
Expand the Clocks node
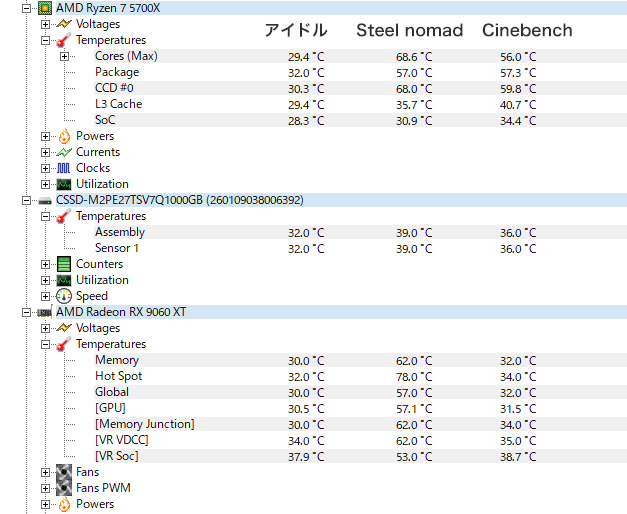click(45, 168)
